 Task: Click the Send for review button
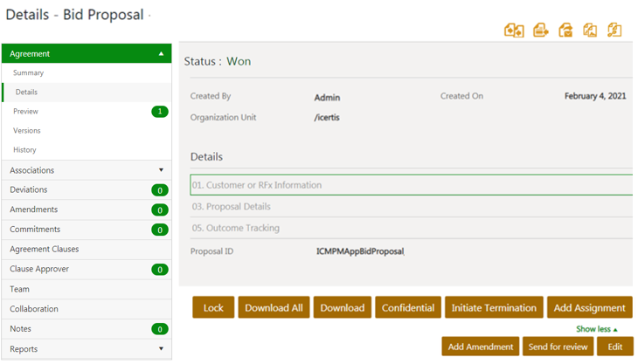pyautogui.click(x=558, y=347)
